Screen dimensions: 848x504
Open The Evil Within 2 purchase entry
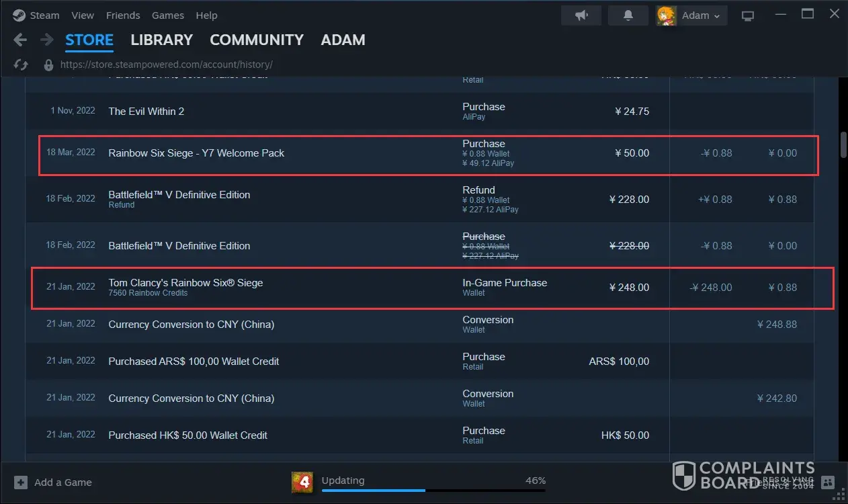click(x=146, y=112)
